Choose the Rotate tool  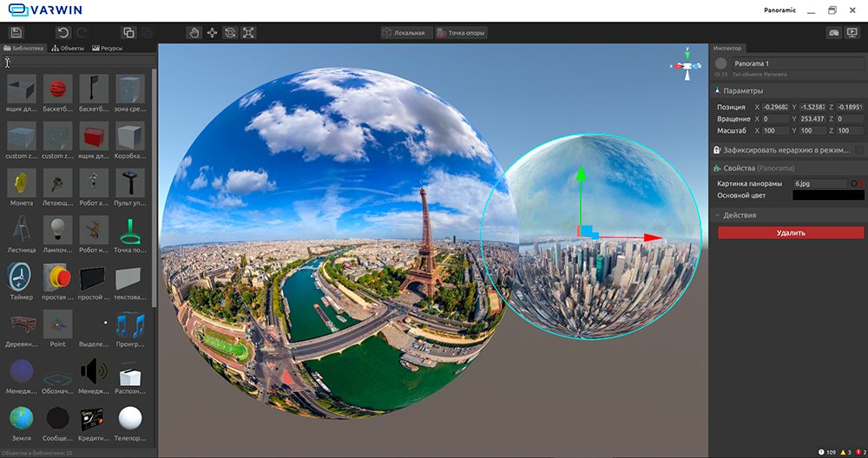230,32
